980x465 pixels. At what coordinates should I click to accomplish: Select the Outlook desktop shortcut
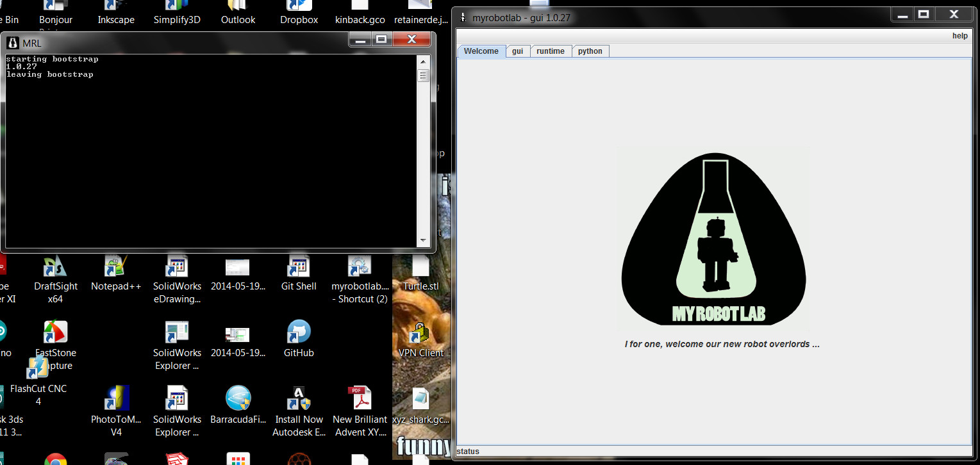coord(238,13)
